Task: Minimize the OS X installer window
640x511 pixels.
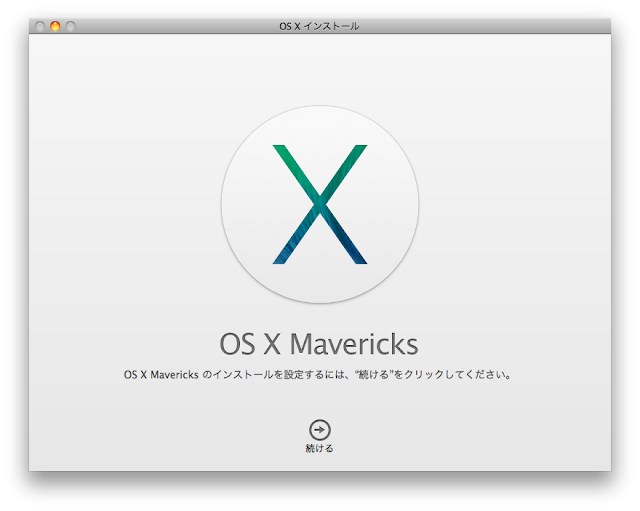Action: (x=55, y=26)
